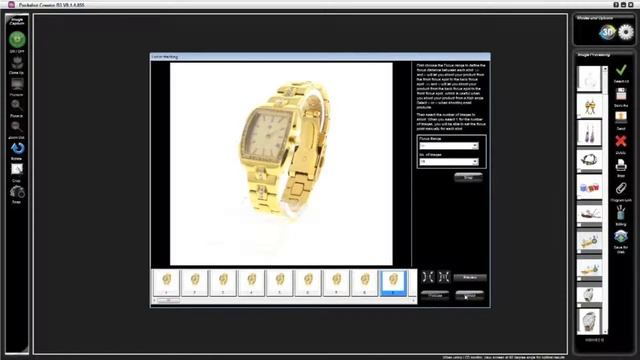
Task: Toggle the green On/Off camera power icon
Action: 17,40
